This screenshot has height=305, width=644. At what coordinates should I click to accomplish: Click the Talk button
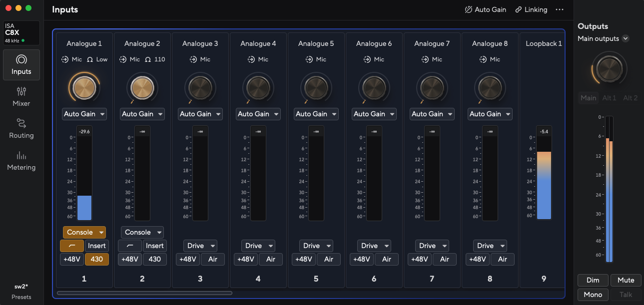point(626,295)
